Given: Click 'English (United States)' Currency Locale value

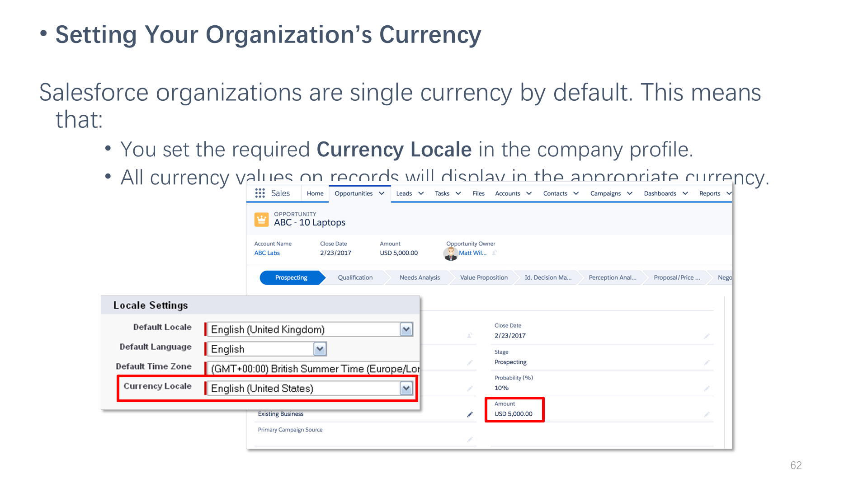Looking at the screenshot, I should [262, 388].
